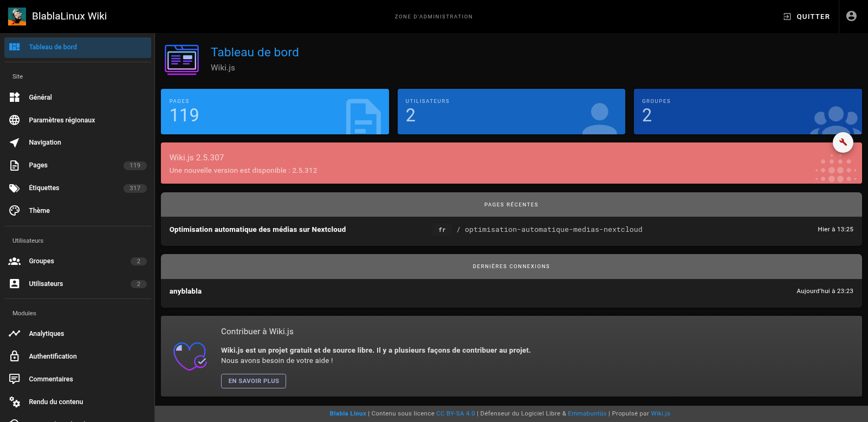Open Commentaires module settings
The image size is (868, 422).
coord(51,379)
